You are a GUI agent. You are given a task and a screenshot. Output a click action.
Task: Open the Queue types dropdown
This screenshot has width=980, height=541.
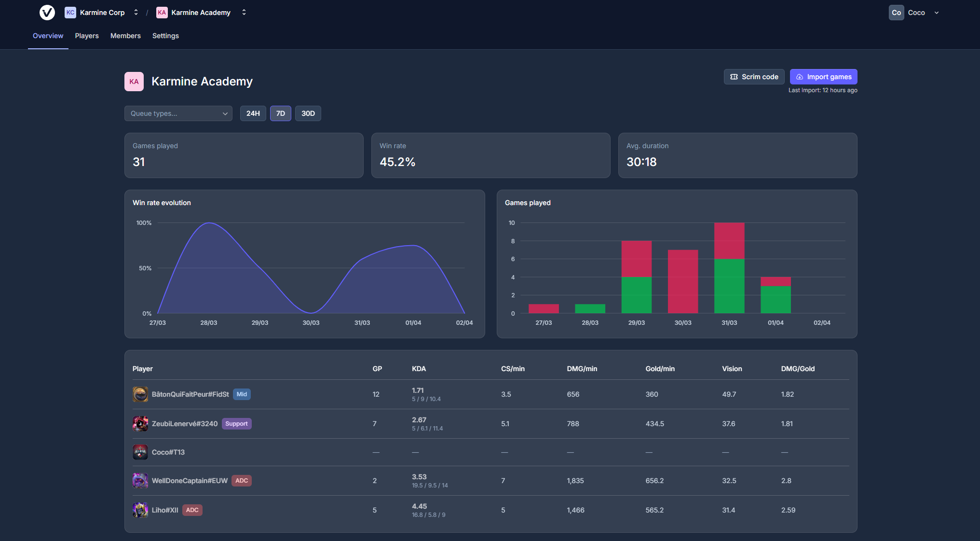(178, 113)
